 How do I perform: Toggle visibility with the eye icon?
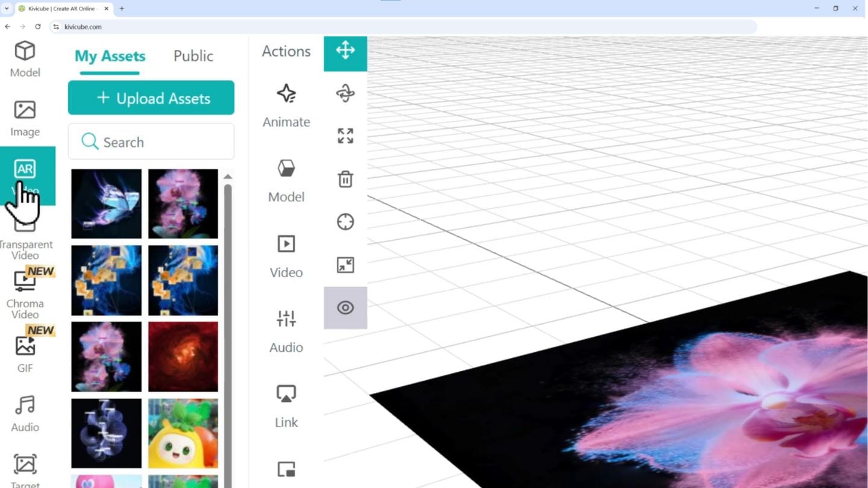[345, 308]
